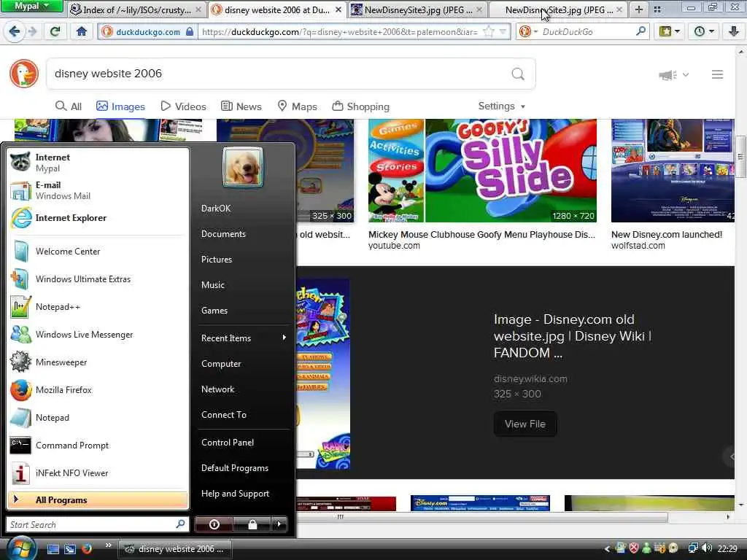Start Windows Live Messenger
The image size is (747, 560).
(98, 334)
